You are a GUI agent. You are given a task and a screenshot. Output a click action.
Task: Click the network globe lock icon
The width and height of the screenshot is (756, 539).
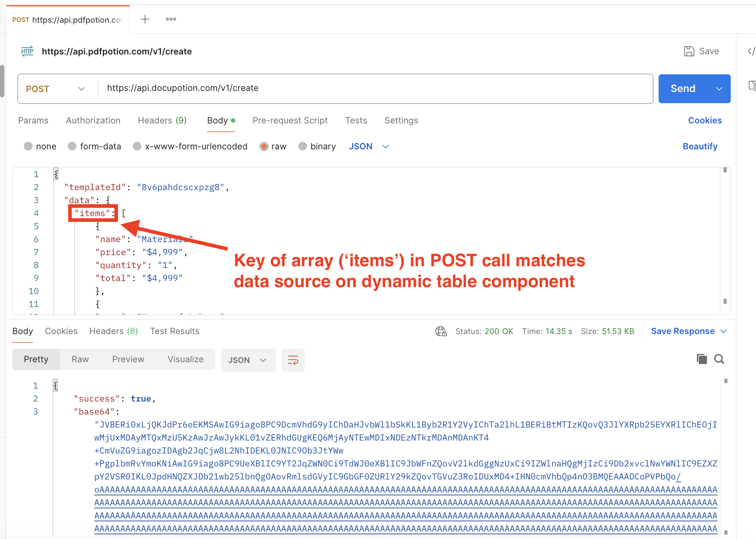pos(441,331)
